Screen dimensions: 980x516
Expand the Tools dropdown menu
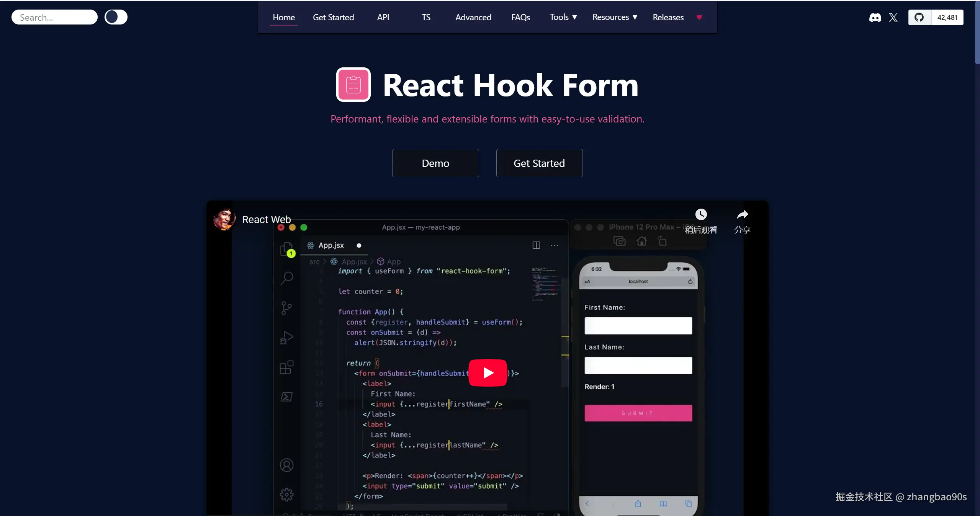pos(563,17)
